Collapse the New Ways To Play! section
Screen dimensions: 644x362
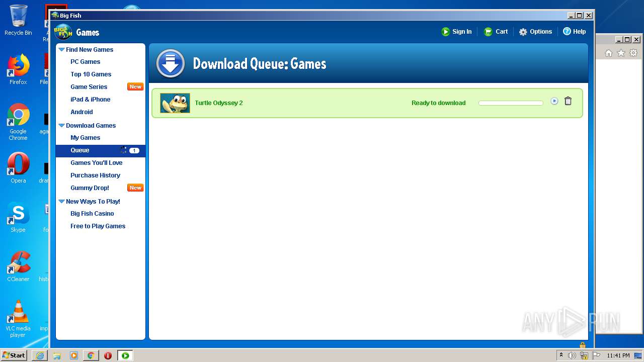61,202
